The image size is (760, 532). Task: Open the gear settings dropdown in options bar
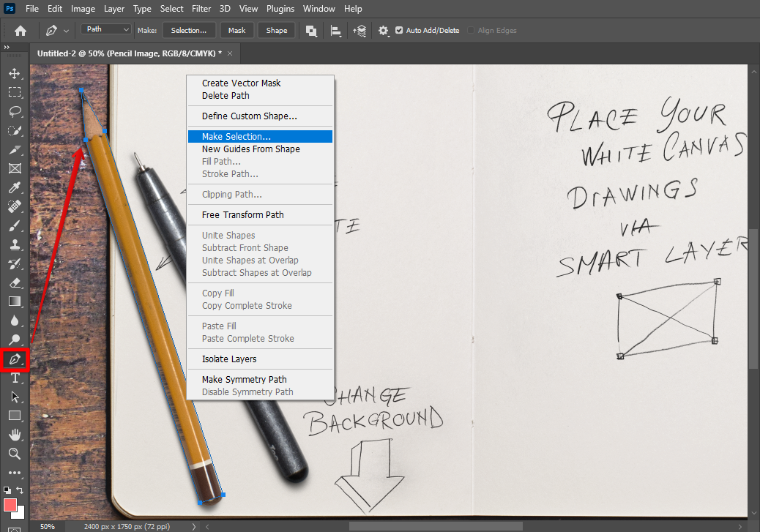(x=384, y=31)
